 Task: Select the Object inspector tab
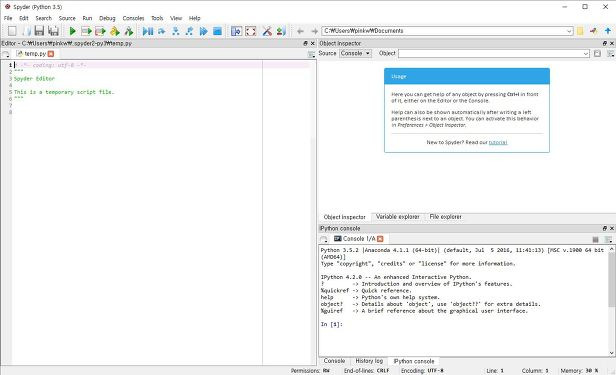point(345,217)
